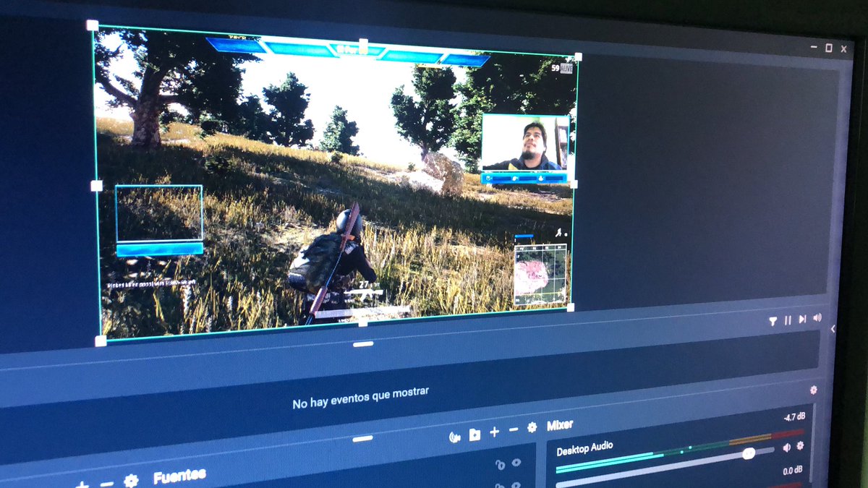Lock the first source in the list
Viewport: 868px width, 488px height.
coord(499,465)
